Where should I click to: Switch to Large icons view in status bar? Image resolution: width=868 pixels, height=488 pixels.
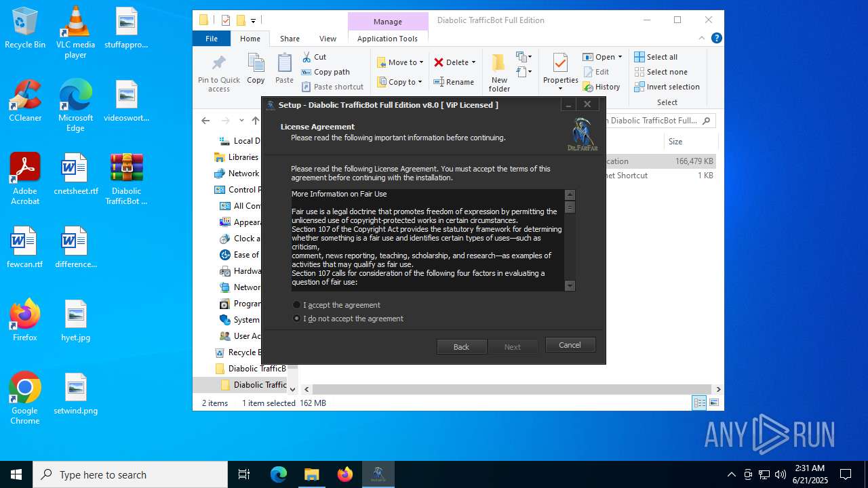[713, 403]
